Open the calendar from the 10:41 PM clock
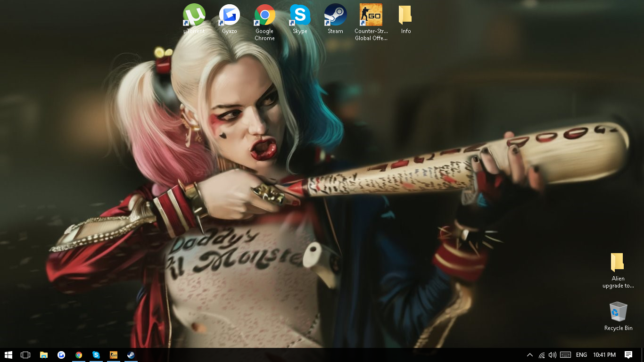Viewport: 644px width, 362px height. point(604,355)
